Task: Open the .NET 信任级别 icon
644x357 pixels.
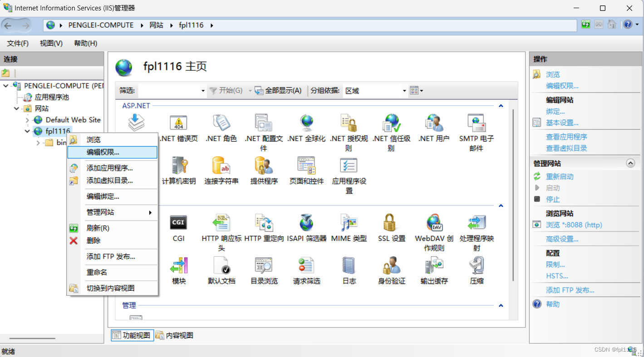Action: [392, 122]
